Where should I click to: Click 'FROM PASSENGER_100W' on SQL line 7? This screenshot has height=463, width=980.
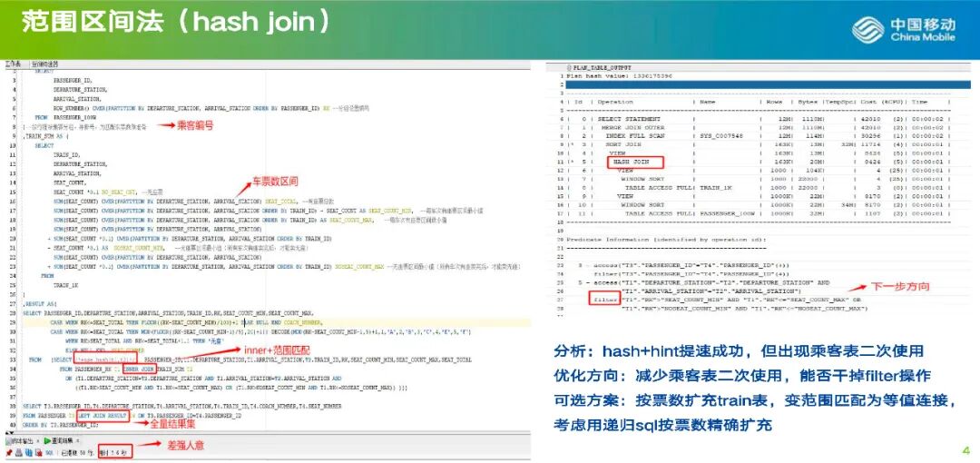point(66,117)
